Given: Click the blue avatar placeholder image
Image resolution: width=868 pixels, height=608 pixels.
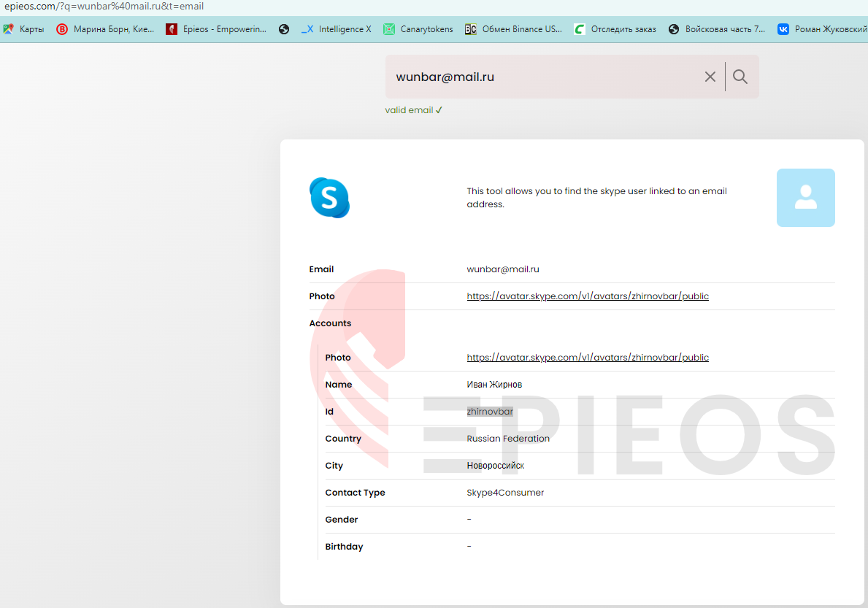Looking at the screenshot, I should pos(805,198).
